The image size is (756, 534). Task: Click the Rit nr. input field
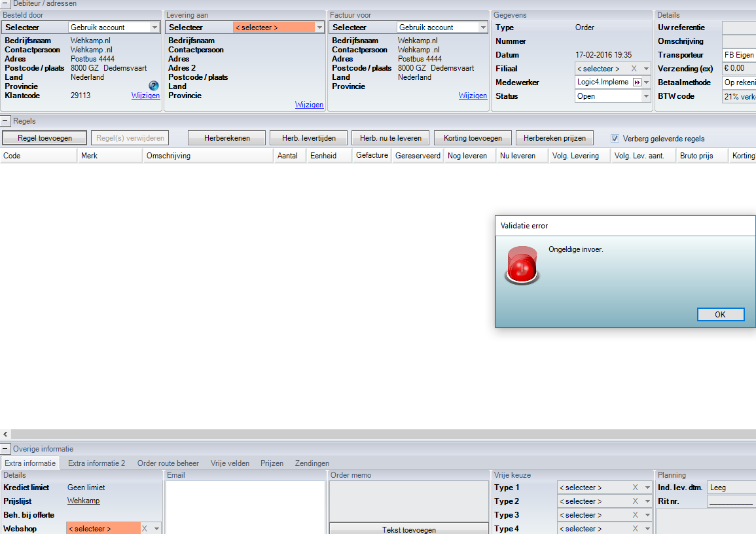[731, 501]
